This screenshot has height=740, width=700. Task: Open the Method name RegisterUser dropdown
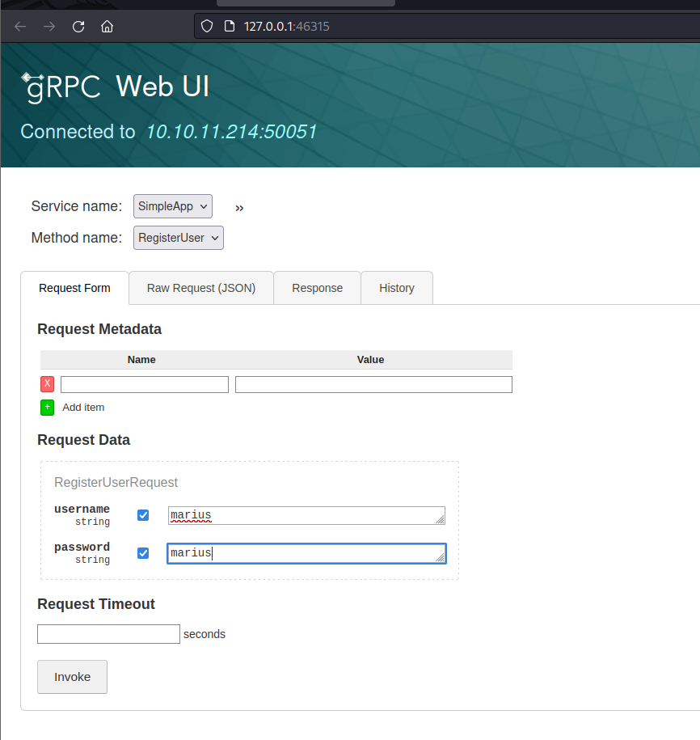(179, 238)
